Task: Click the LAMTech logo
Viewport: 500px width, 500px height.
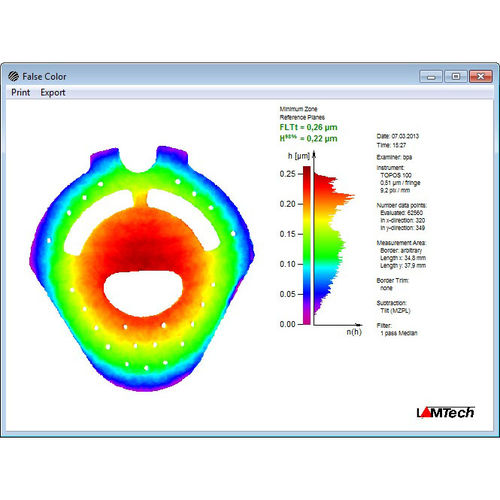Action: pos(445,412)
